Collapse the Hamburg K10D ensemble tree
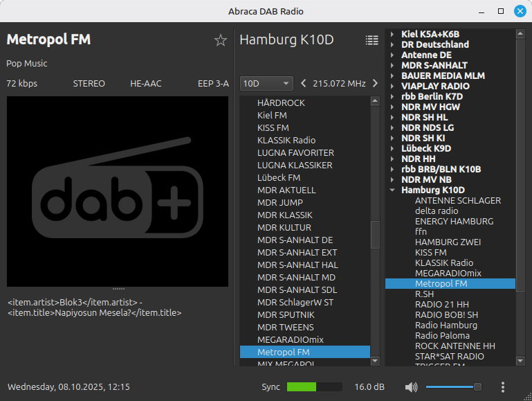The width and height of the screenshot is (532, 401). (x=392, y=190)
